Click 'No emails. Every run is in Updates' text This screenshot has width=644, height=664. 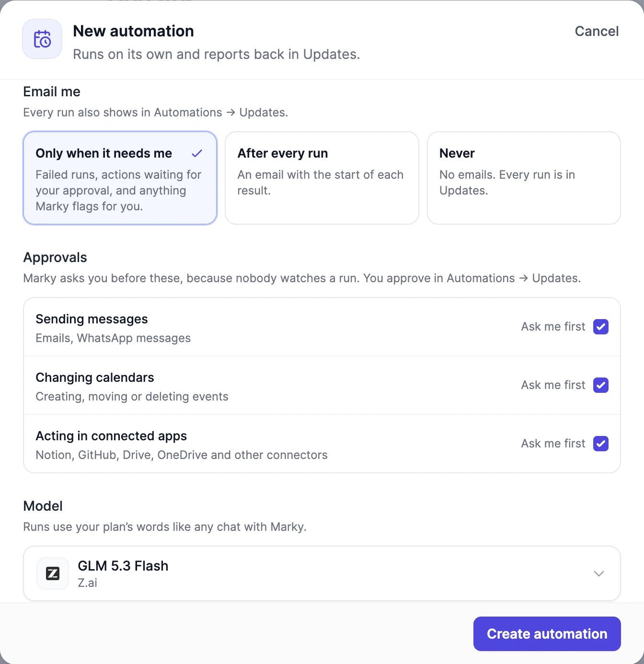pyautogui.click(x=507, y=183)
